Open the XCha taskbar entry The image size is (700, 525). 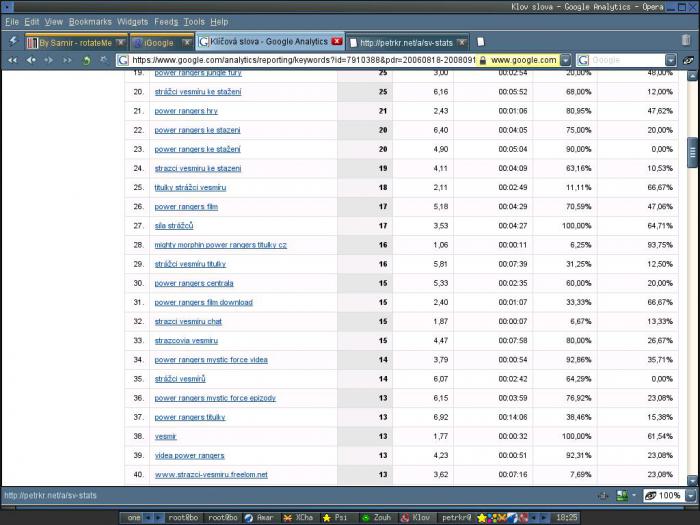[299, 517]
